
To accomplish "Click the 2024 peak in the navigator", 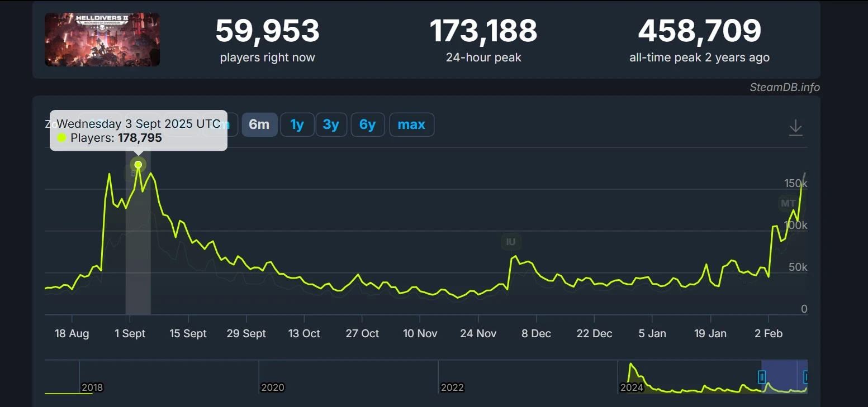I will click(x=632, y=368).
